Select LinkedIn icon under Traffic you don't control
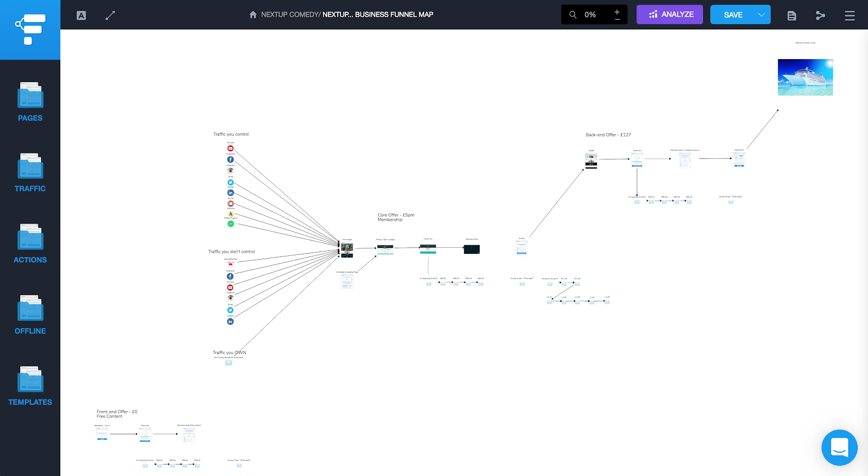This screenshot has width=868, height=476. click(x=230, y=321)
